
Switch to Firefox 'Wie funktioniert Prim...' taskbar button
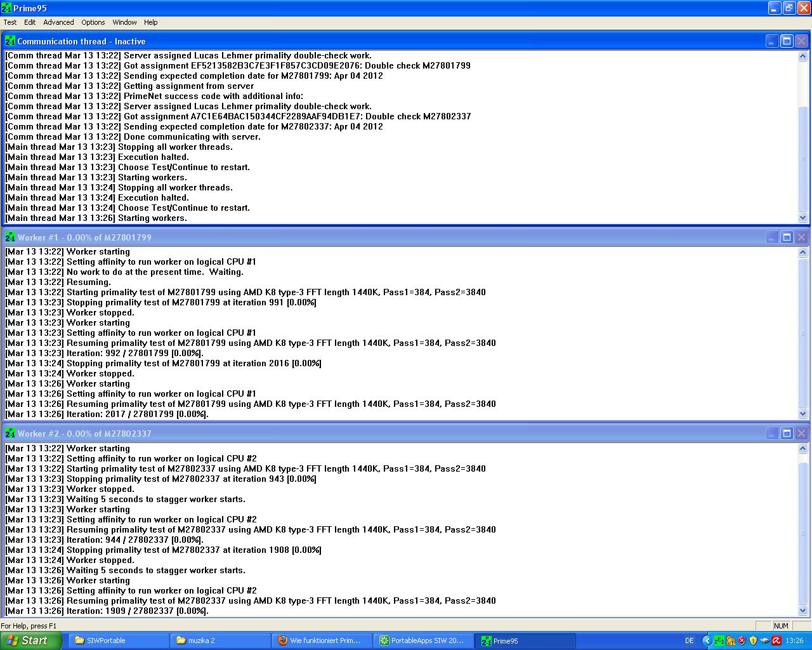coord(322,640)
